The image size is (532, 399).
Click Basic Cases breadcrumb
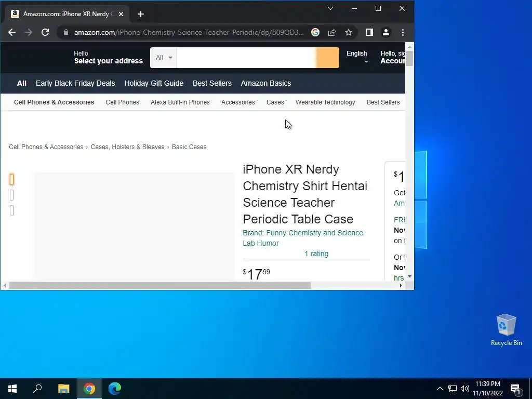pos(189,147)
